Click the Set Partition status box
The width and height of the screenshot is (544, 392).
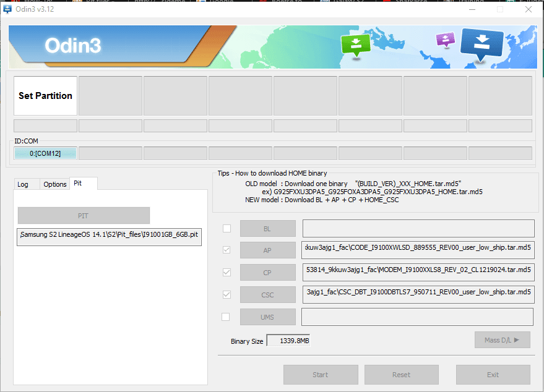(x=45, y=96)
